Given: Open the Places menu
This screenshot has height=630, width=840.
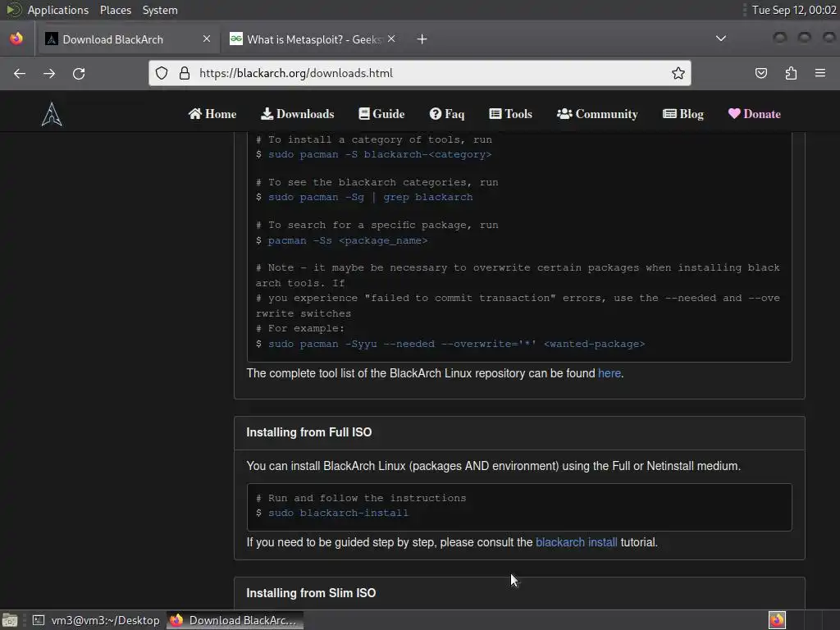Looking at the screenshot, I should point(115,10).
